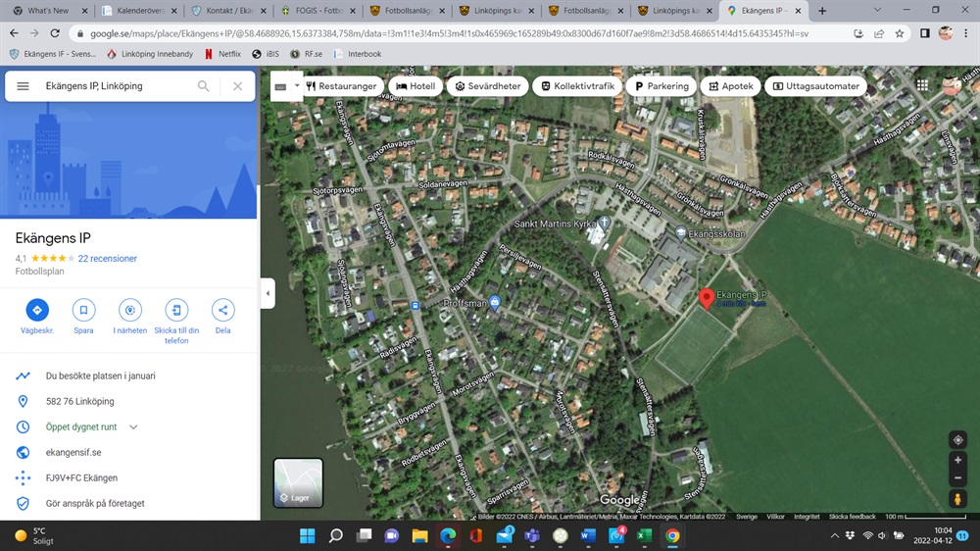Open the Du besökte platsen i januari entry
The image size is (980, 551).
pyautogui.click(x=101, y=376)
